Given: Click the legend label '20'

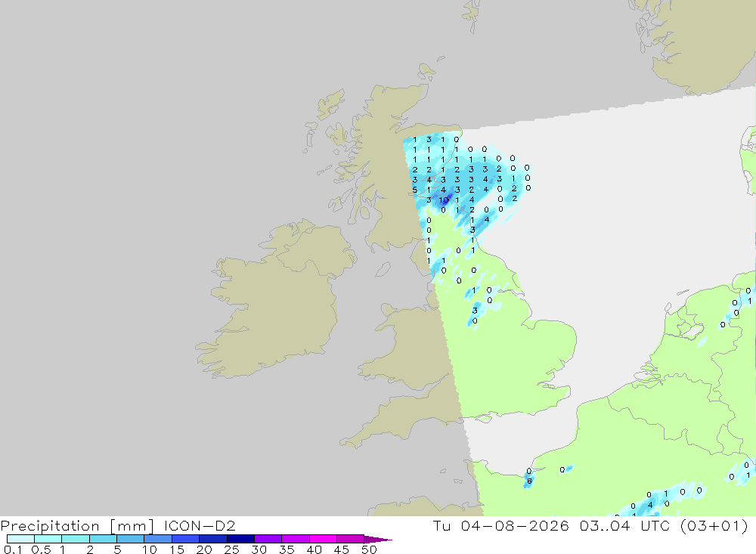Looking at the screenshot, I should tap(204, 549).
